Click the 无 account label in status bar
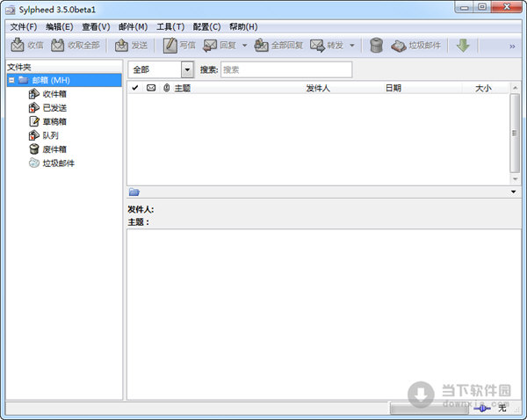 point(502,409)
